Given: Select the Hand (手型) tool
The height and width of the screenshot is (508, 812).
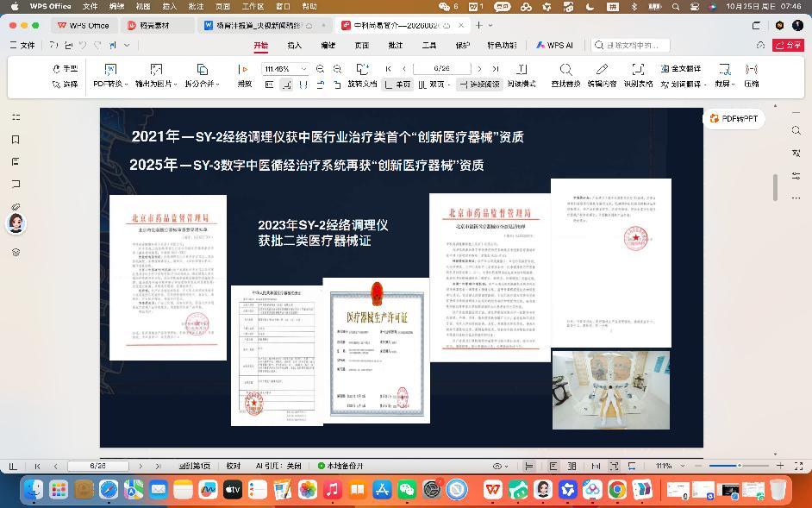Looking at the screenshot, I should click(x=66, y=68).
